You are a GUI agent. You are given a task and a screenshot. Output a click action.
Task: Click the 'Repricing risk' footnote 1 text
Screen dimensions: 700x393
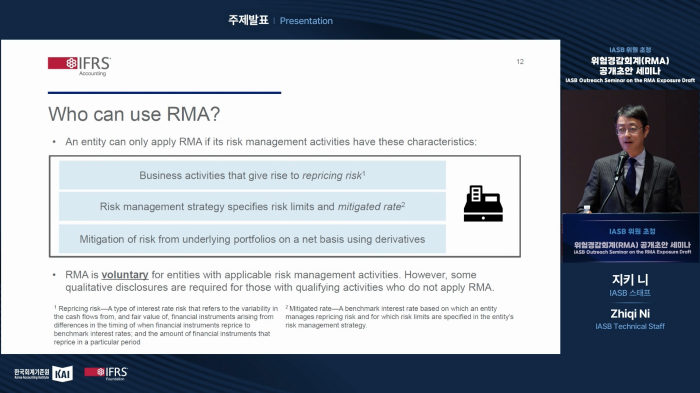point(166,325)
